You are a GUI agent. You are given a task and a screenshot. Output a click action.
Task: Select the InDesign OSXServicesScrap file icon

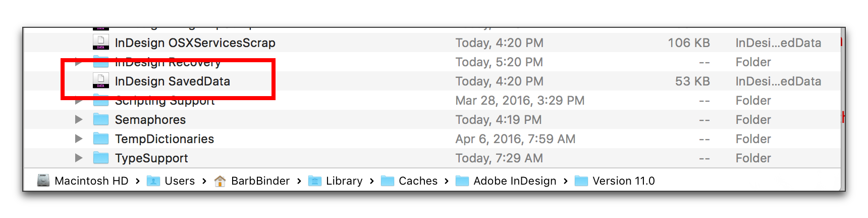101,42
